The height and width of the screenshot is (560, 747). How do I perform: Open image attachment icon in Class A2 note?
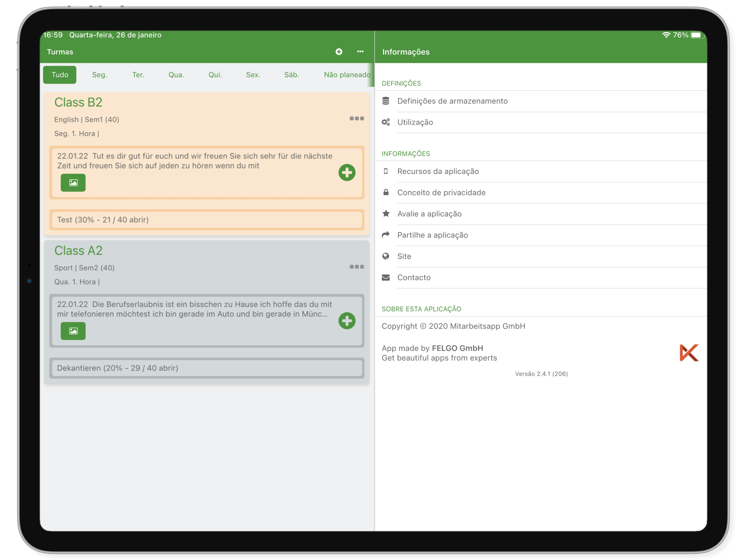[x=73, y=331]
